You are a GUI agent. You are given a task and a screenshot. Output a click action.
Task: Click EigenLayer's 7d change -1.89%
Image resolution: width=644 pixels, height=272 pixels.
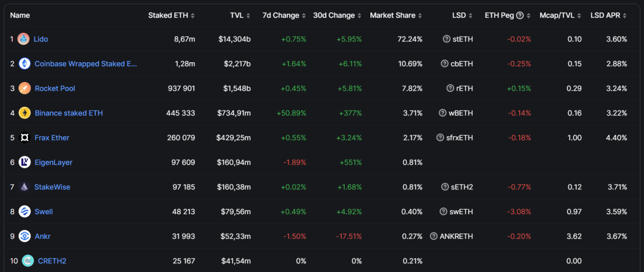tap(294, 163)
